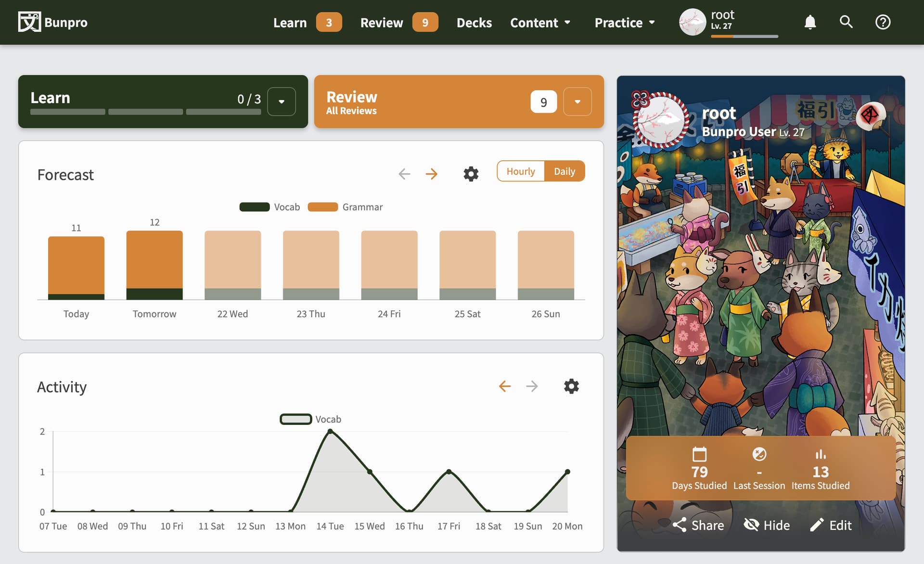The width and height of the screenshot is (924, 564).
Task: Expand the Learn card dropdown arrow
Action: [282, 102]
